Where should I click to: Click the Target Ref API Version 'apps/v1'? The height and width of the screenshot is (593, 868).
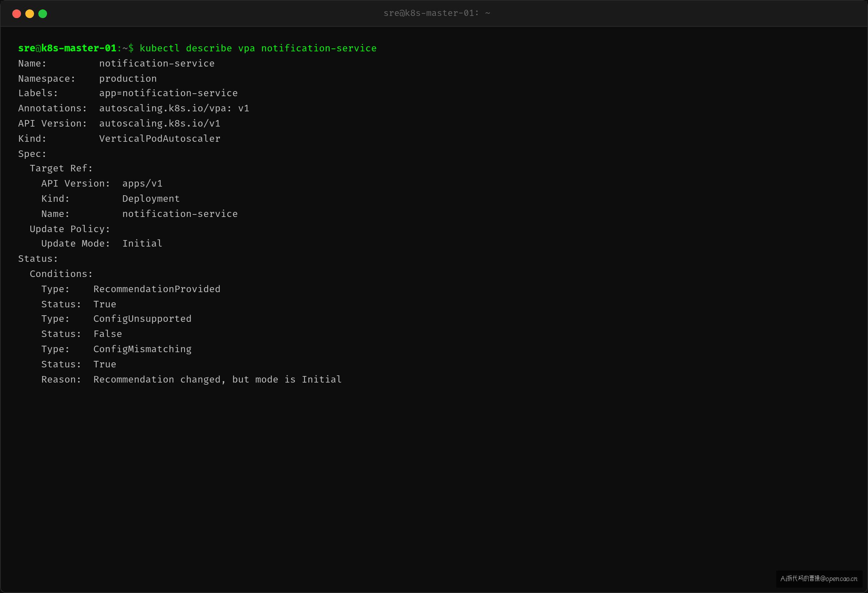point(142,184)
